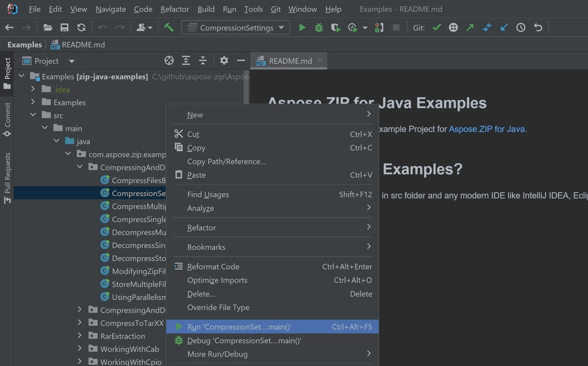
Task: Choose Debug 'CompressionSet....main()' from context menu
Action: [272, 341]
